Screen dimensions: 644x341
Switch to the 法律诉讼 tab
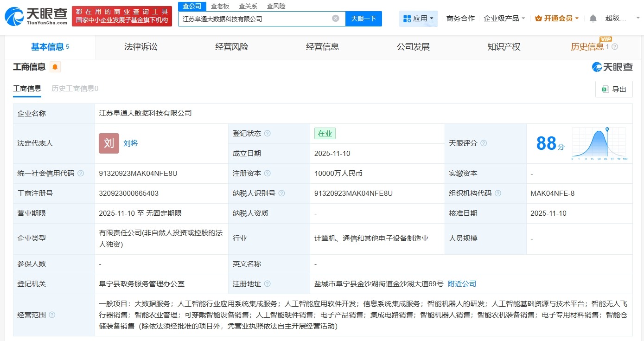click(141, 46)
